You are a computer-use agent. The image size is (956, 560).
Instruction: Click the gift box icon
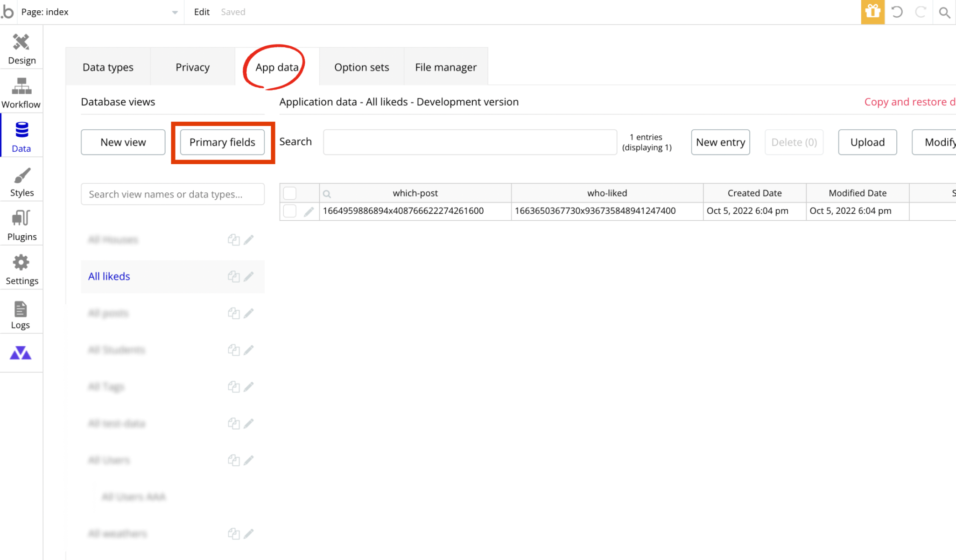coord(872,12)
